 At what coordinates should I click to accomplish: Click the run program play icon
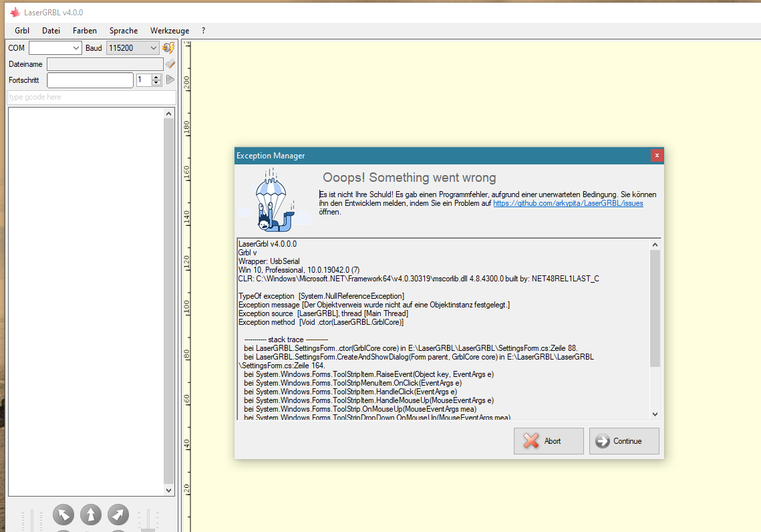(170, 80)
